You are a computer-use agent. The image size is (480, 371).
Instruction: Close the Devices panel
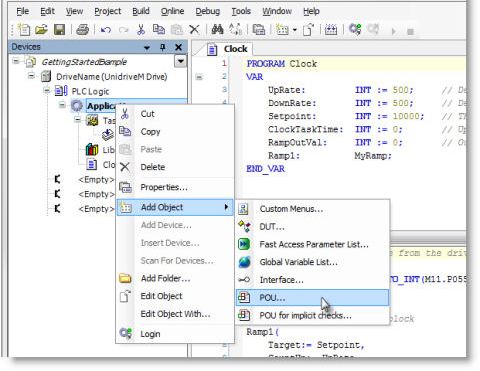pos(179,47)
